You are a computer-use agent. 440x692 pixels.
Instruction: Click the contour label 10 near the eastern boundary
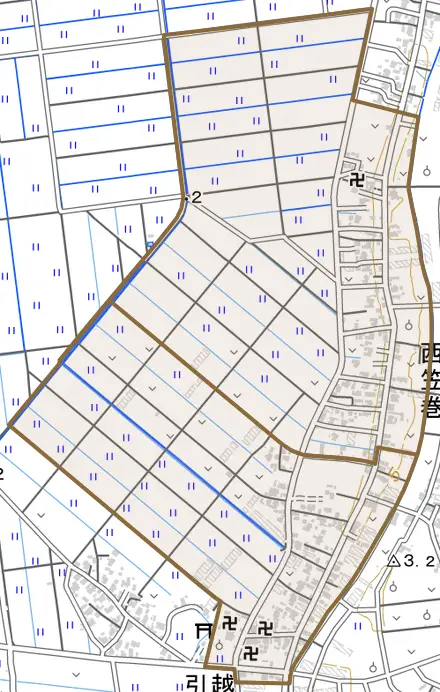(x=395, y=474)
